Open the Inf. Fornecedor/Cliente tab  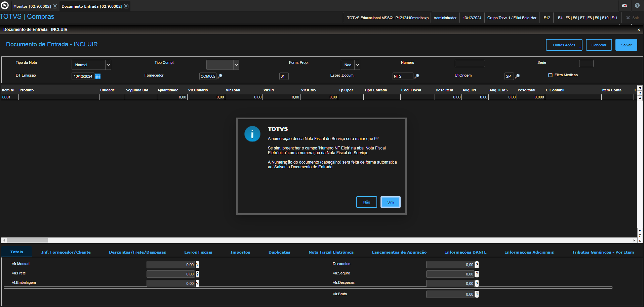[66, 252]
